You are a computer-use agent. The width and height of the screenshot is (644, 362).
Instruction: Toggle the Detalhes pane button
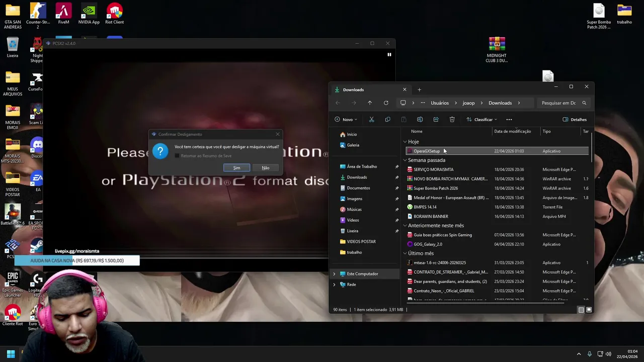pyautogui.click(x=575, y=120)
